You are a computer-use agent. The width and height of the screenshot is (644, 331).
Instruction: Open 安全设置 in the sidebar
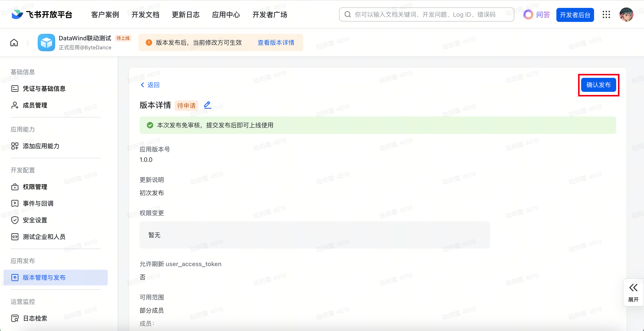coord(35,220)
